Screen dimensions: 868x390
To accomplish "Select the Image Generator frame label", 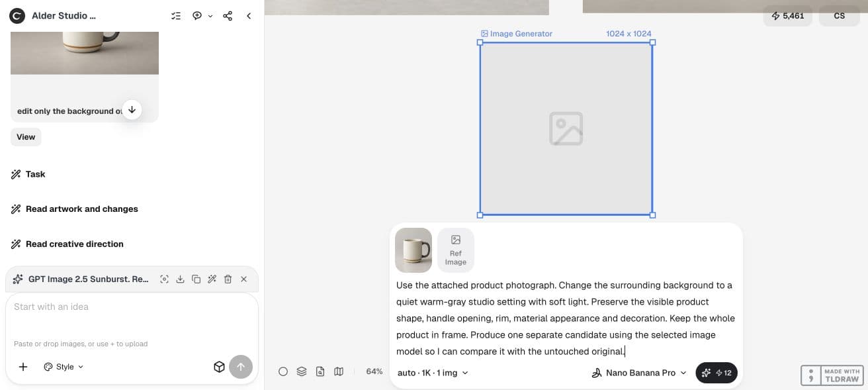I will [516, 34].
